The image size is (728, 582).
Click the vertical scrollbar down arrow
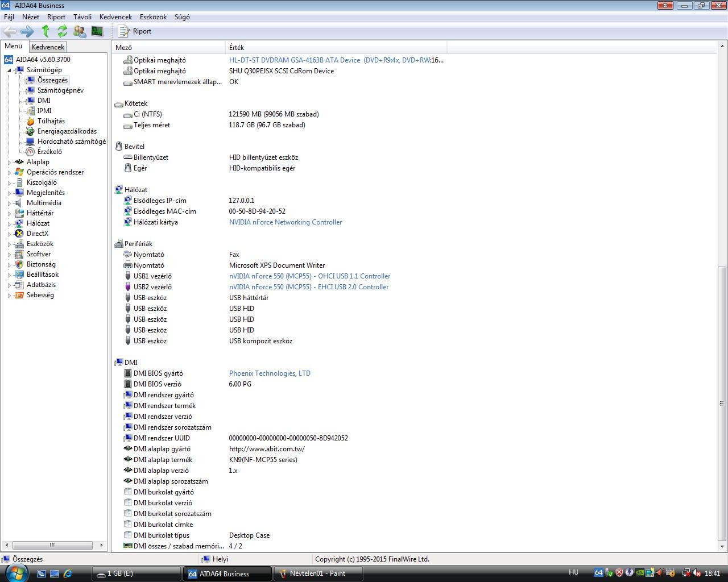click(x=722, y=547)
